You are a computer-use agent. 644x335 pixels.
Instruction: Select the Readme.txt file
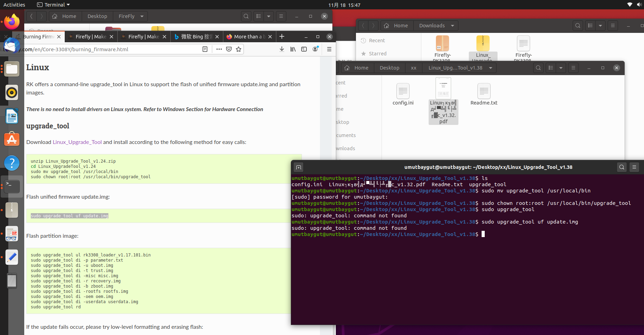pyautogui.click(x=484, y=94)
